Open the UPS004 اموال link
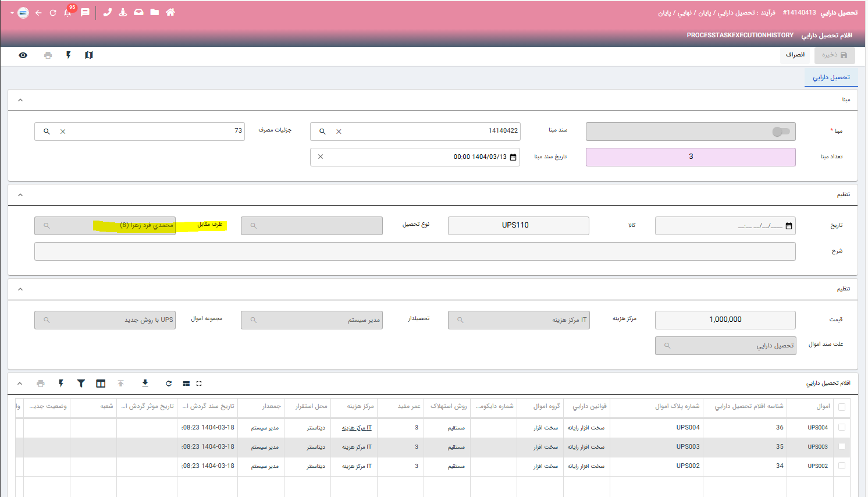The height and width of the screenshot is (497, 868). tap(817, 428)
